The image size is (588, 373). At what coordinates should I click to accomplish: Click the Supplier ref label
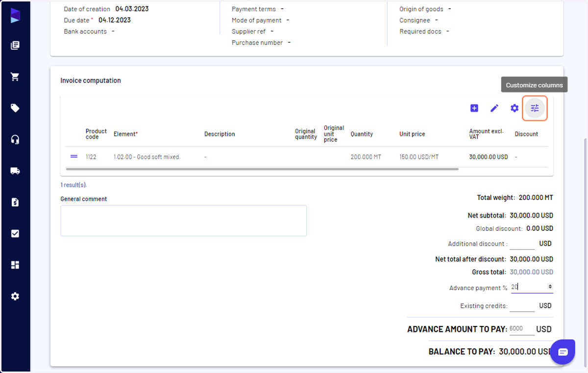point(249,31)
